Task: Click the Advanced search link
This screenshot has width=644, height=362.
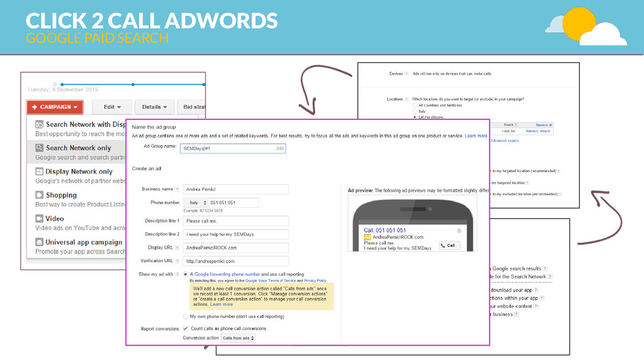Action: click(x=504, y=141)
